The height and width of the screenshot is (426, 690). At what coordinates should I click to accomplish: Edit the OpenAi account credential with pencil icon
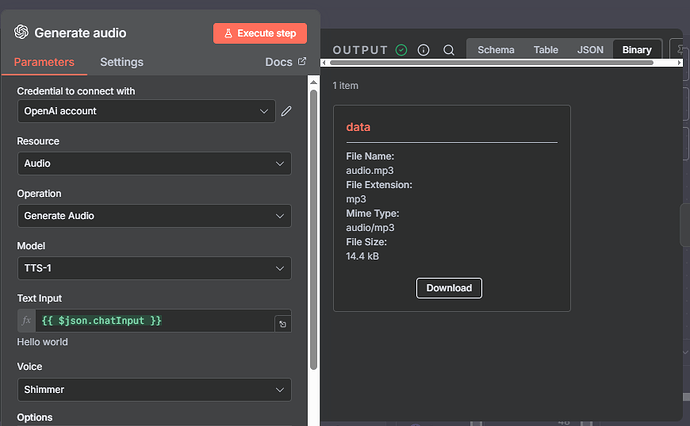[x=286, y=111]
